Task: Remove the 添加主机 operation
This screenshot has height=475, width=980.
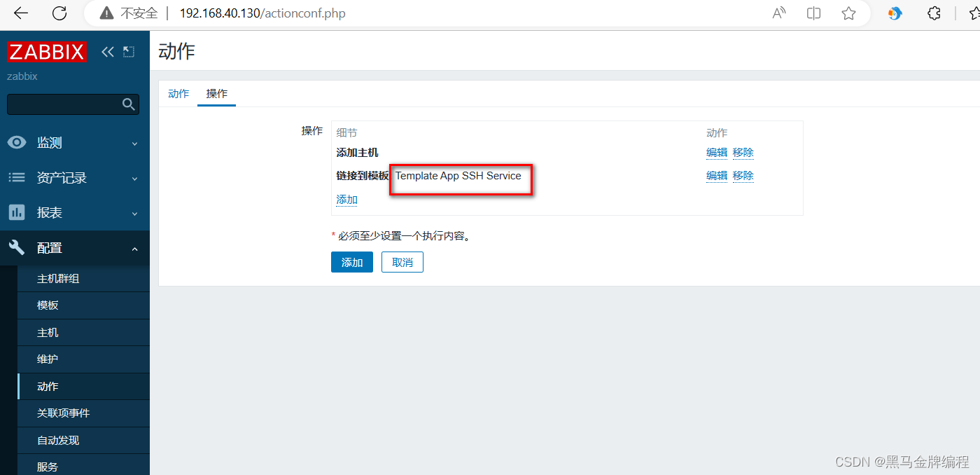Action: pyautogui.click(x=743, y=152)
